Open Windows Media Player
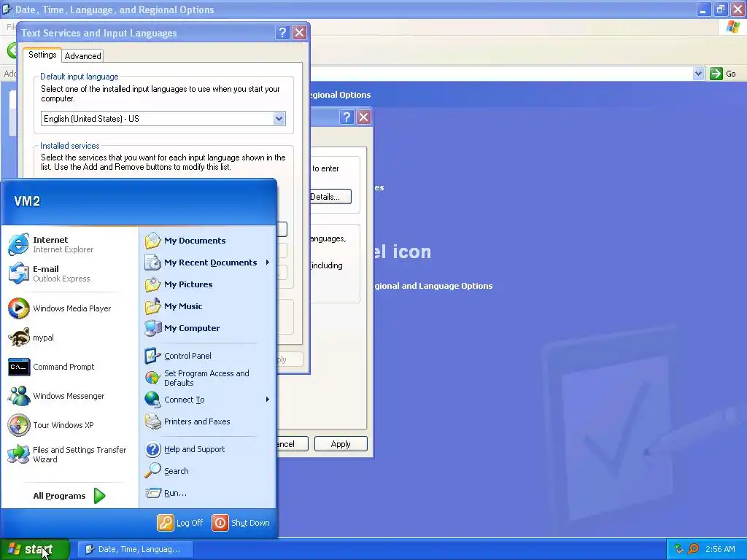The image size is (747, 560). tap(69, 308)
